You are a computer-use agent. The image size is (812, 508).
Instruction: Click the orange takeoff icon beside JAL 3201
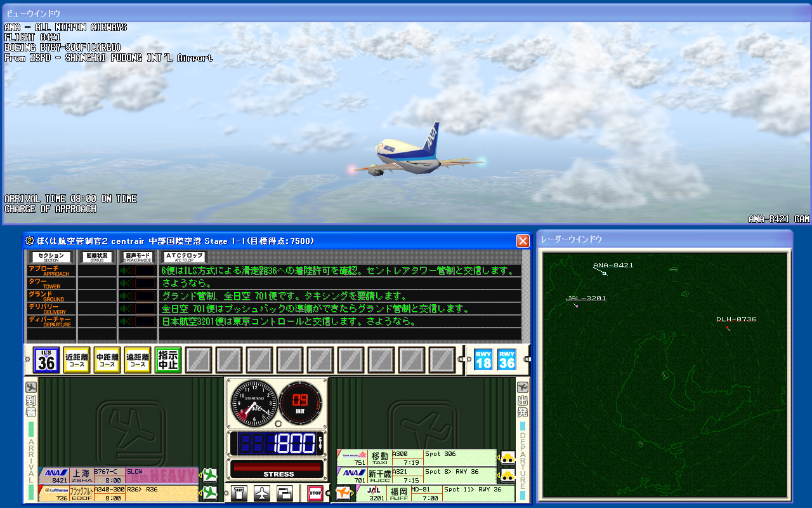coord(343,493)
